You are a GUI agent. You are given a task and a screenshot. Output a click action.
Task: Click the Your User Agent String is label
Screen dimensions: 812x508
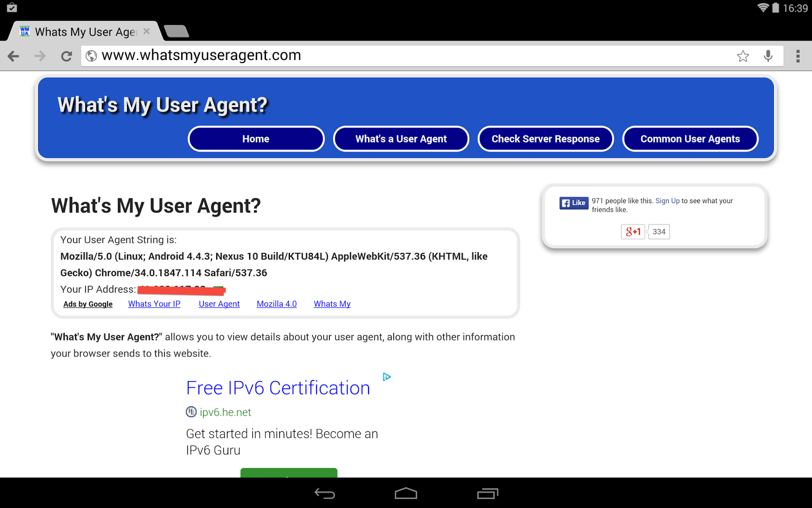(x=118, y=240)
